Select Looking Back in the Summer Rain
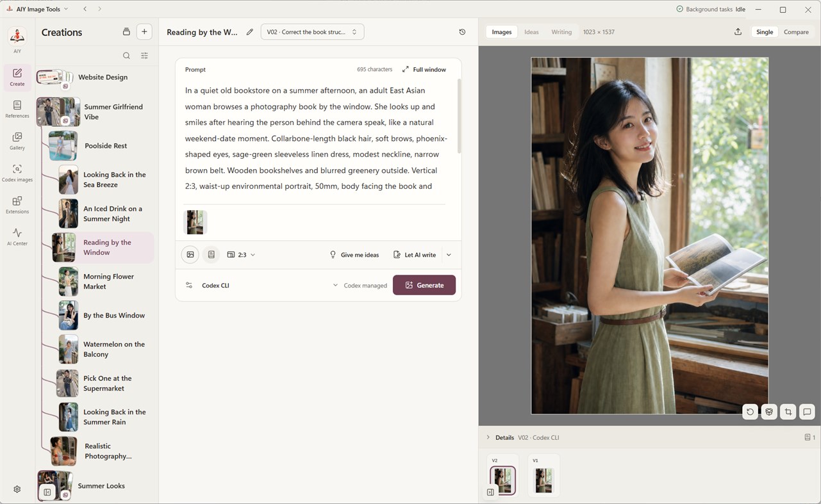The image size is (821, 504). click(x=106, y=418)
